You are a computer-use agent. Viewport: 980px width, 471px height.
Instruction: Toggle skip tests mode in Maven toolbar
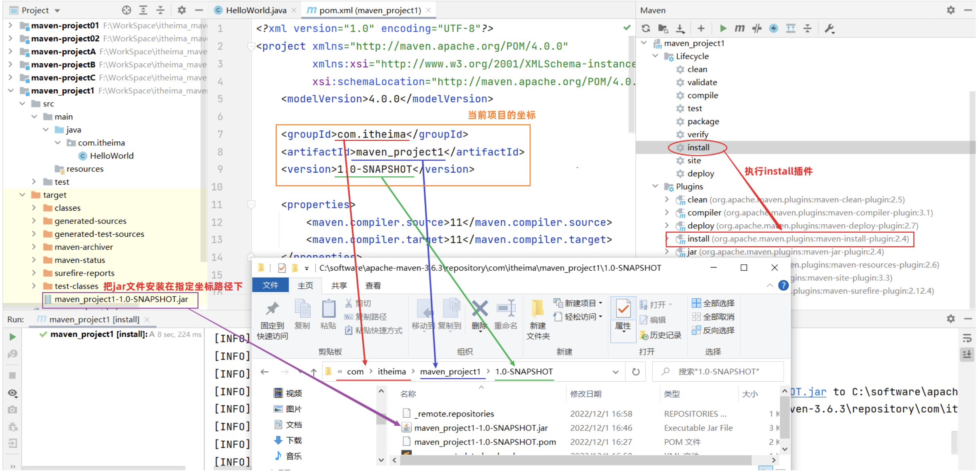point(773,28)
